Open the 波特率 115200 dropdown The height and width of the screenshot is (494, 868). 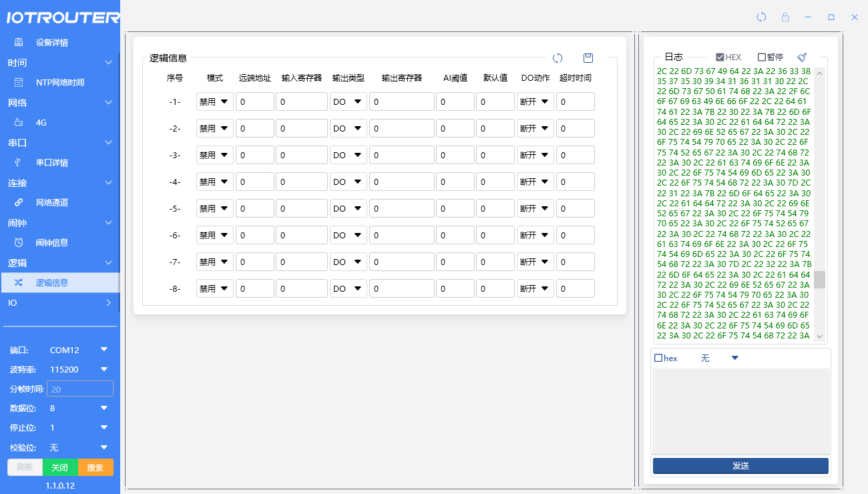[x=78, y=369]
